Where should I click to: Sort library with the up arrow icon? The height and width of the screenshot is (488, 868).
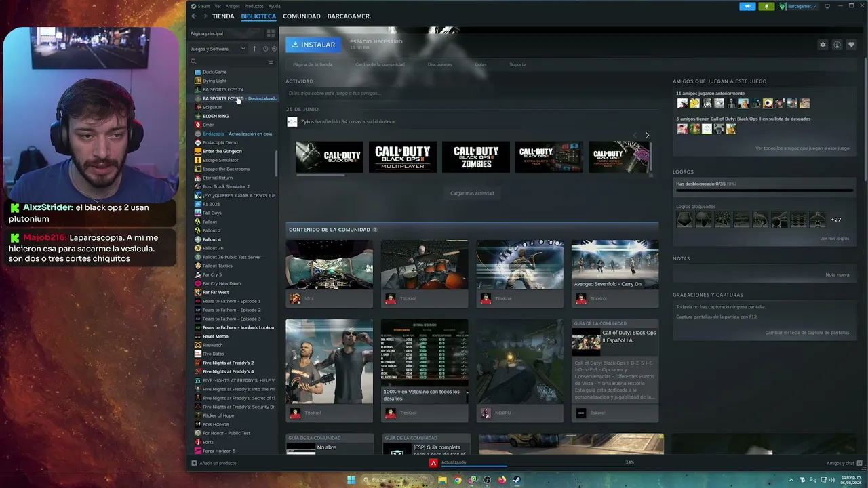(254, 49)
